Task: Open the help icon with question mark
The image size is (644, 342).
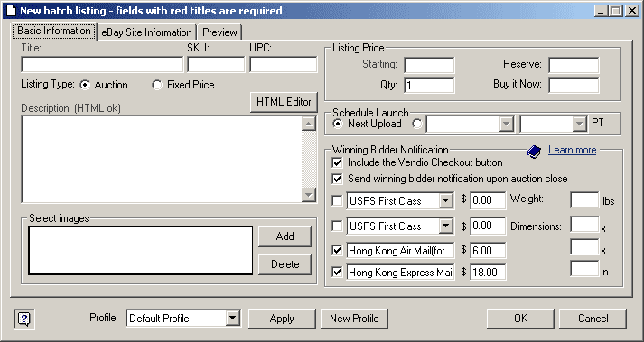Action: (24, 319)
